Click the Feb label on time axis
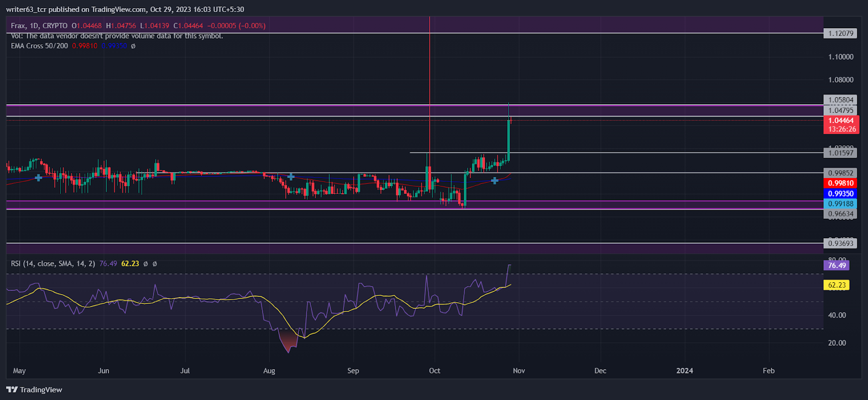Image resolution: width=868 pixels, height=400 pixels. pyautogui.click(x=769, y=371)
